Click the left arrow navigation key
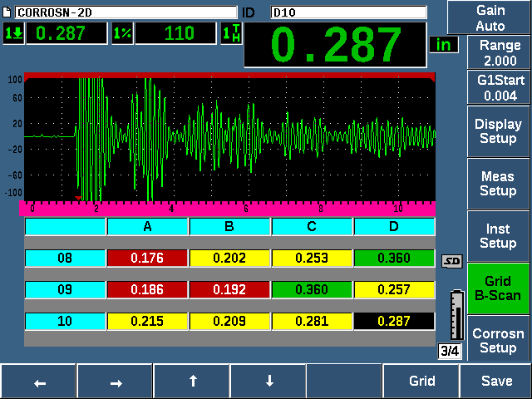The height and width of the screenshot is (399, 532). pos(38,382)
